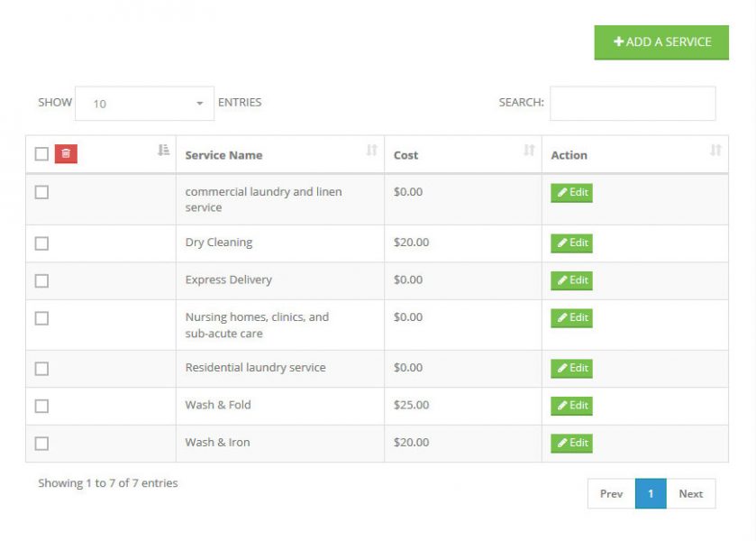Sort by Cost column arrows
This screenshot has width=756, height=541.
tap(529, 151)
